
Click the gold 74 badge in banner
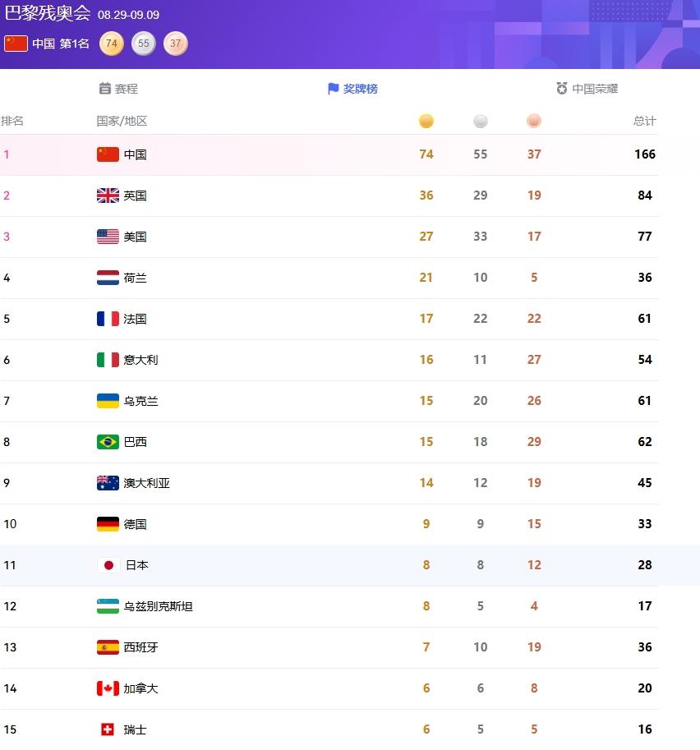(x=112, y=44)
